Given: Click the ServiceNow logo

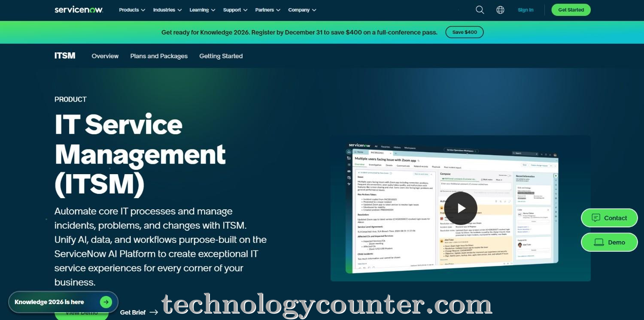Looking at the screenshot, I should coord(79,9).
